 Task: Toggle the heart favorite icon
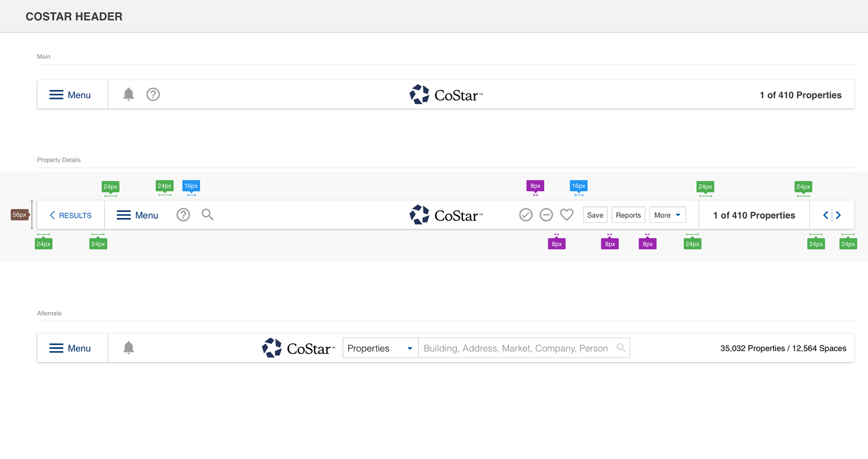567,215
